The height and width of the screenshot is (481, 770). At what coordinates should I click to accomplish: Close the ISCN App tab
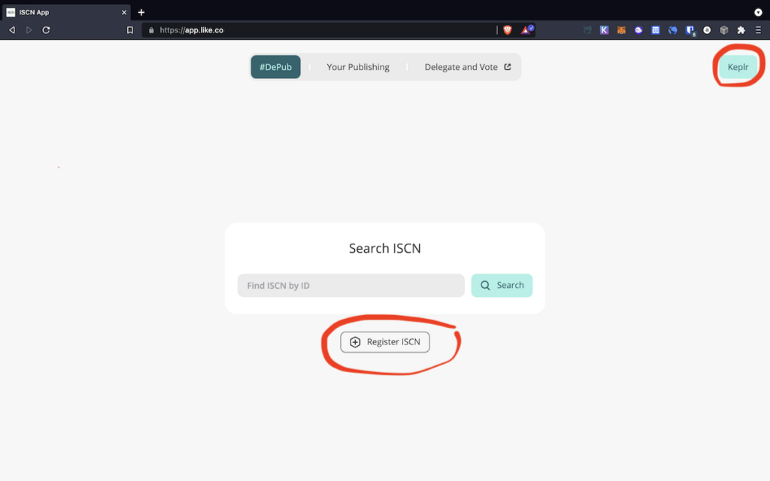pyautogui.click(x=124, y=12)
